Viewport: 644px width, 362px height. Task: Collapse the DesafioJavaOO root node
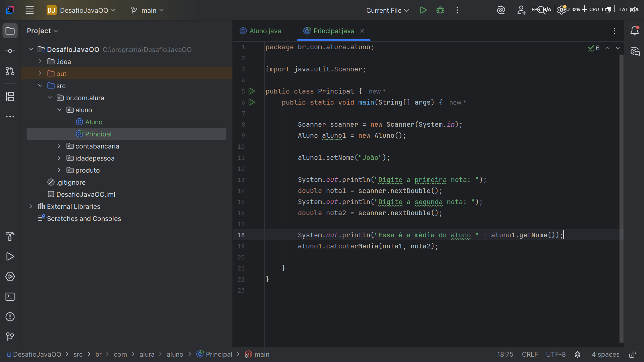point(31,50)
